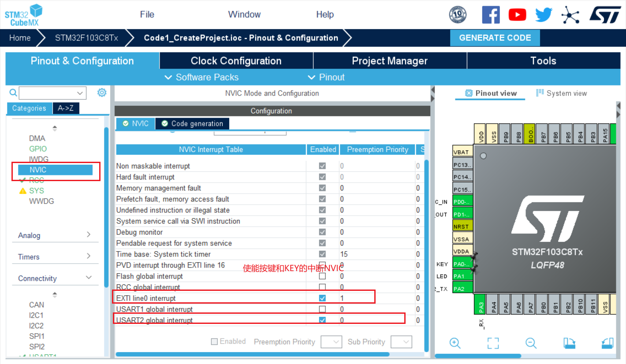Click the System tick timer enabled checkbox
The height and width of the screenshot is (364, 626).
pos(322,254)
